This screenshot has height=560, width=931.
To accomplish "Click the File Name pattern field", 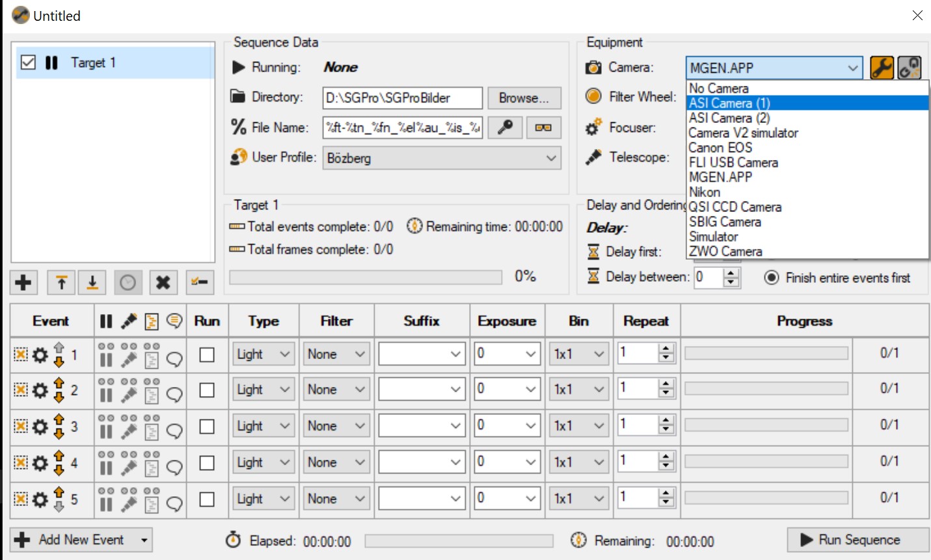I will (403, 127).
